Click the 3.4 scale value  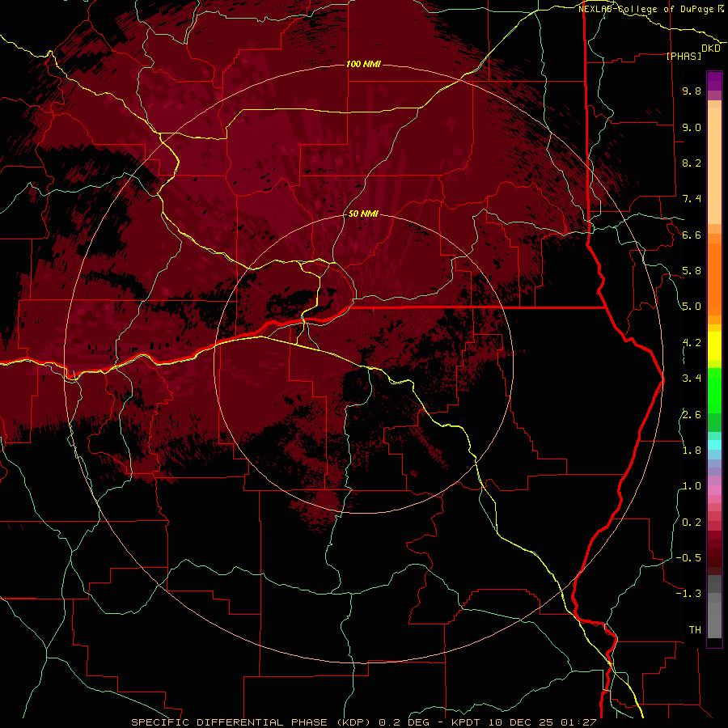point(692,379)
